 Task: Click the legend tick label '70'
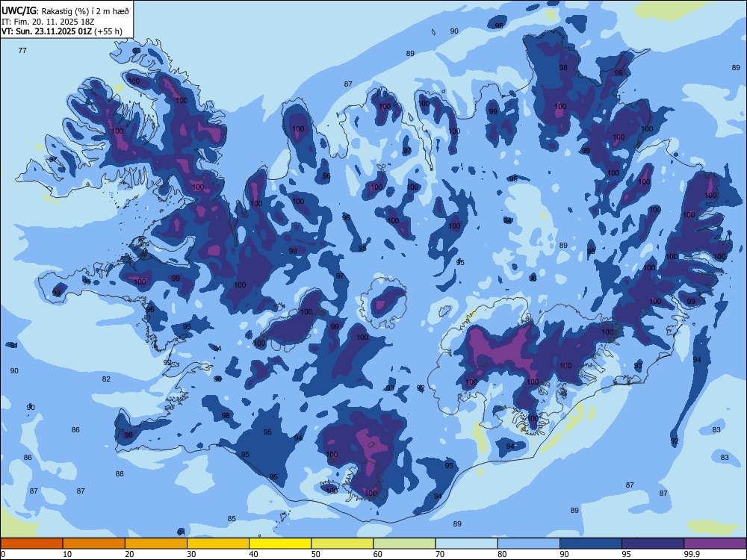pos(440,554)
